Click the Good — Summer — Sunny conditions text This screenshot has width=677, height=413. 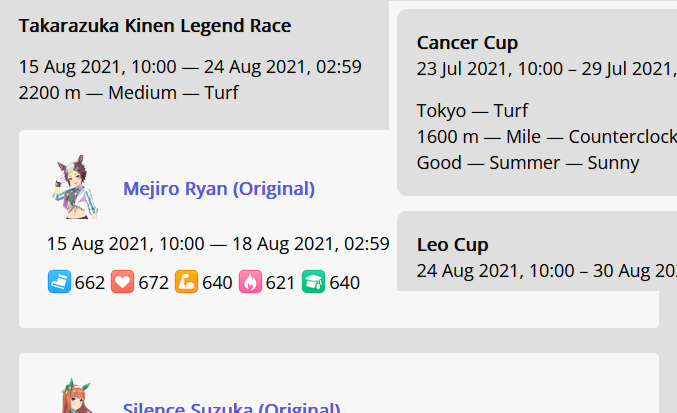tap(528, 162)
